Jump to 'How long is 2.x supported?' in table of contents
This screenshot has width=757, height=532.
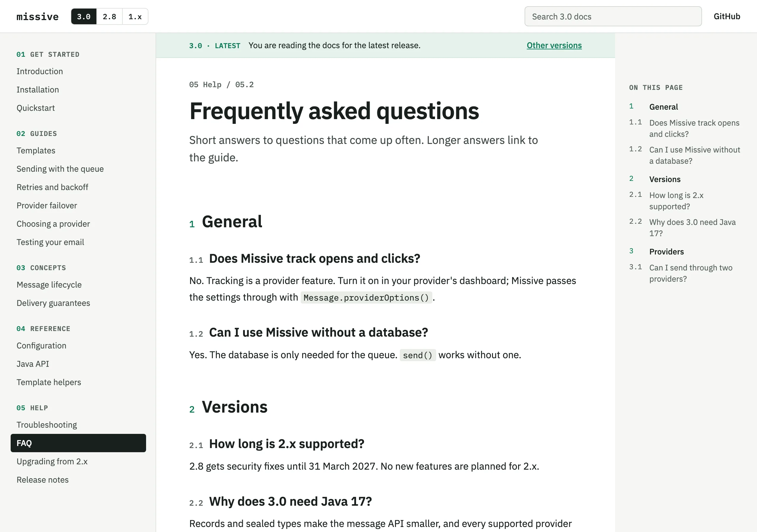[x=676, y=201]
